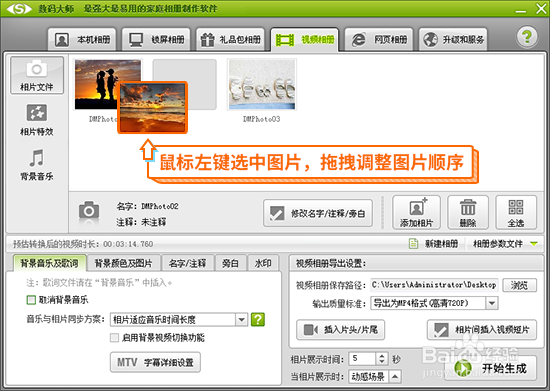Click the green help icon beside sync dropdown
550x391 pixels.
click(x=258, y=319)
